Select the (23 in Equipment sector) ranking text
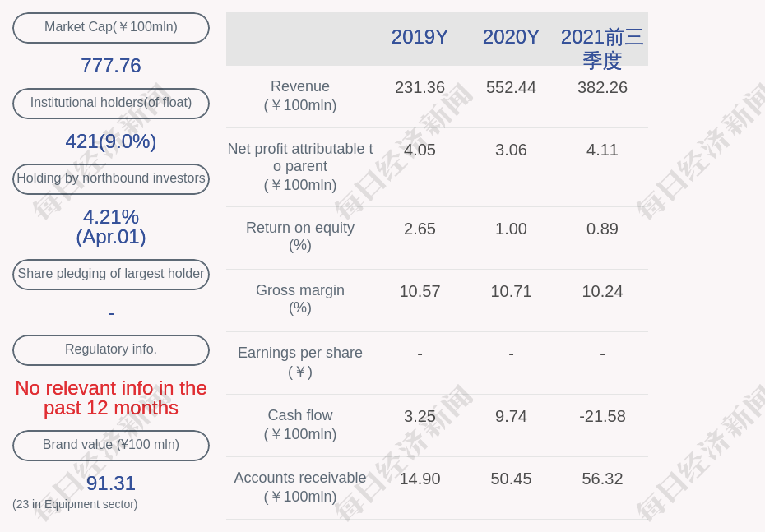The height and width of the screenshot is (532, 765). [75, 504]
